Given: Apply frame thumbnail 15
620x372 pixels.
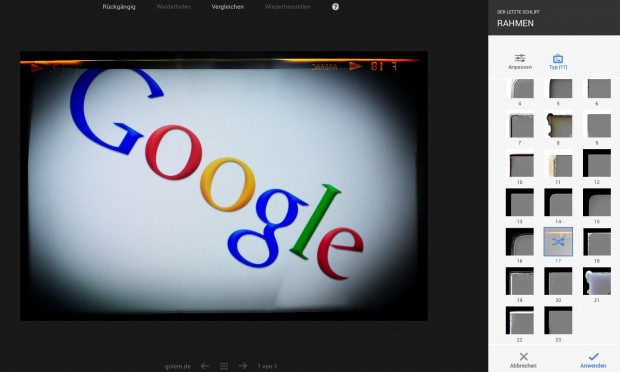Looking at the screenshot, I should pyautogui.click(x=597, y=202).
